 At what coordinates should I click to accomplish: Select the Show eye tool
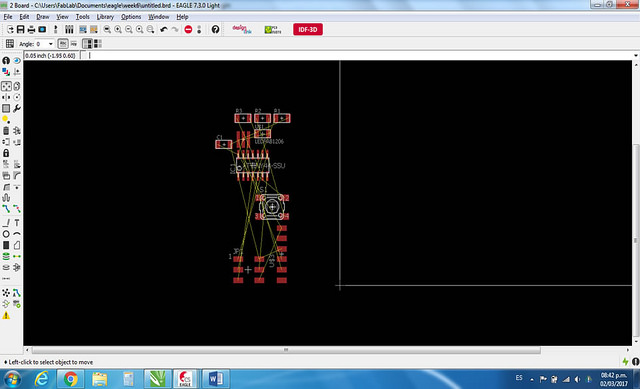point(17,60)
